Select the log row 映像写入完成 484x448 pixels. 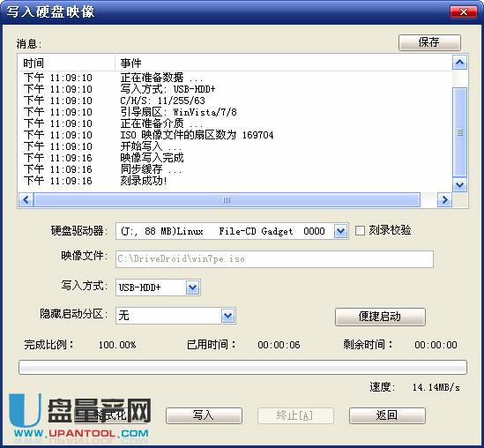[235, 158]
